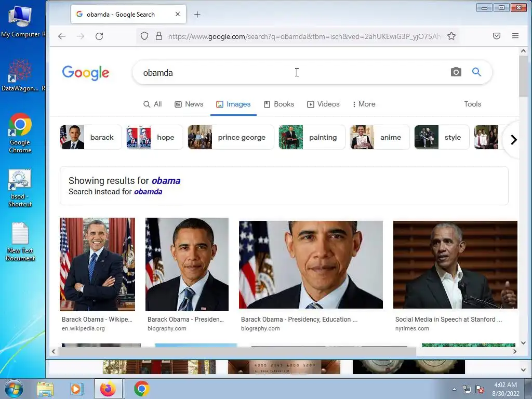Open the bsod Shortcut desktop icon

pos(20,188)
